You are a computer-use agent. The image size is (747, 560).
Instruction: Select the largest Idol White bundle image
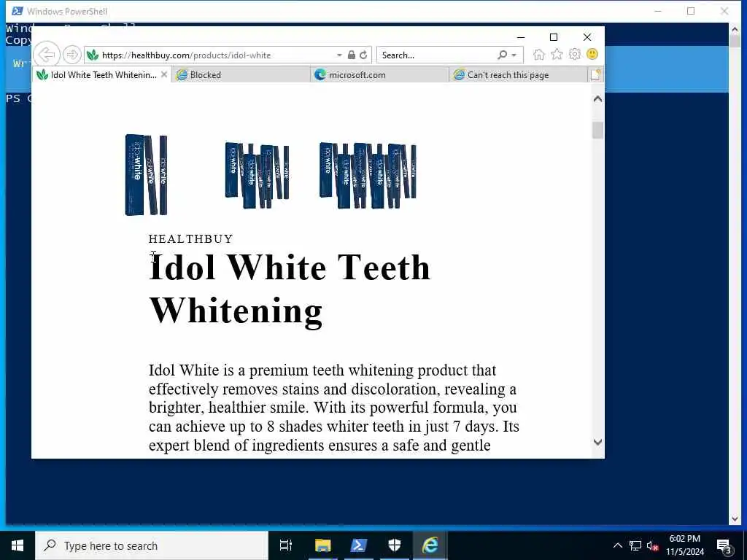point(368,176)
